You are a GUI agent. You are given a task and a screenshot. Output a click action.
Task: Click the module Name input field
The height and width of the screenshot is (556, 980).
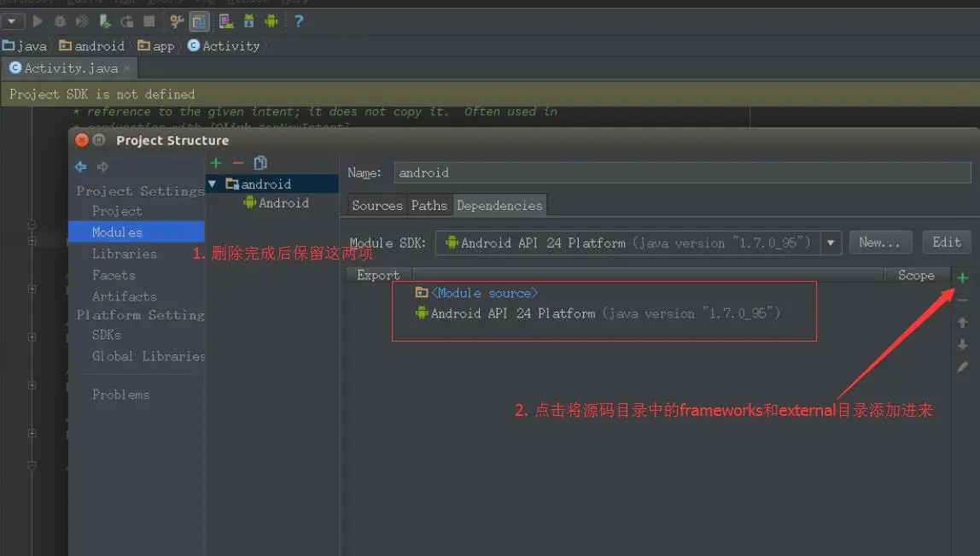682,173
